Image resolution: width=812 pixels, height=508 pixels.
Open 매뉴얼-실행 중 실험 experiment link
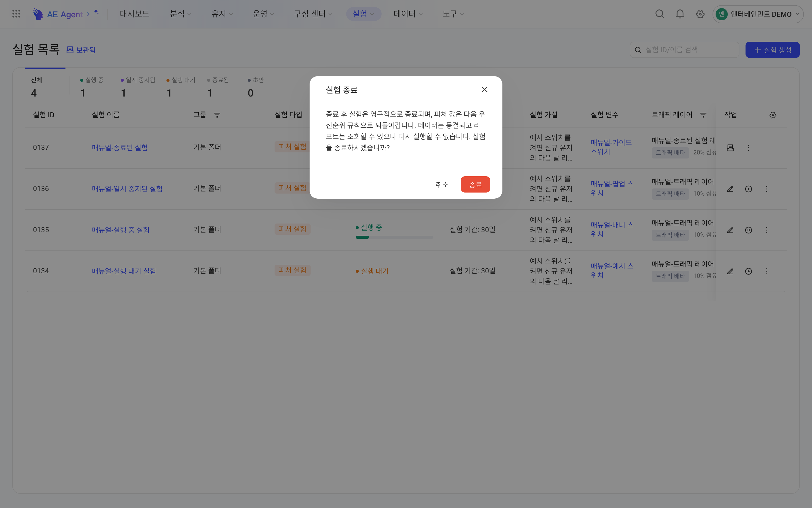[121, 230]
